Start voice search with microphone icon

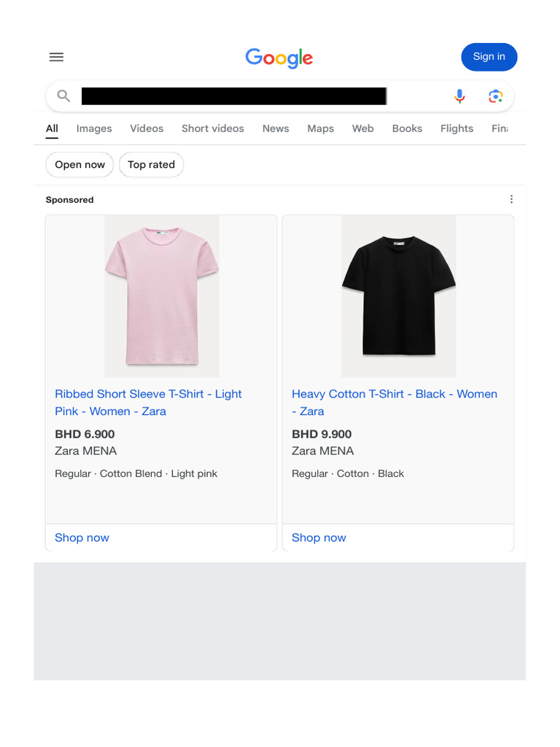tap(459, 96)
